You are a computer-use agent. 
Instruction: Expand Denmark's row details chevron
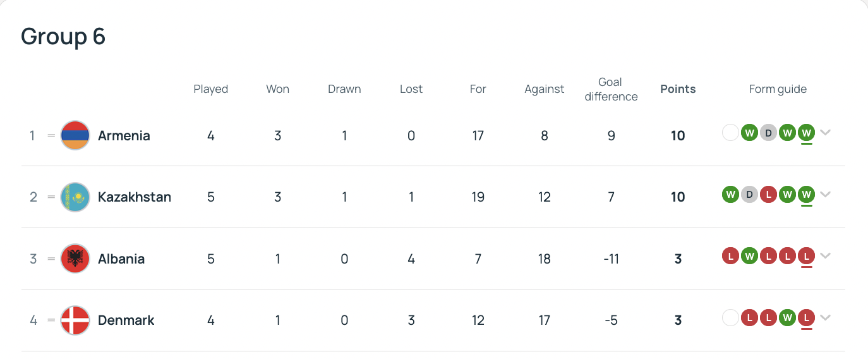(x=825, y=318)
